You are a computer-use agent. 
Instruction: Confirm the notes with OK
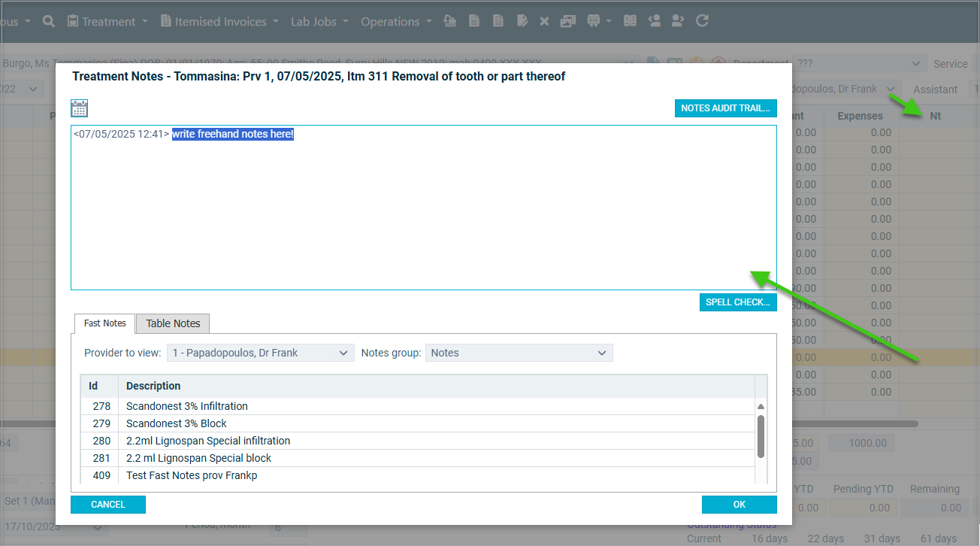(x=740, y=505)
